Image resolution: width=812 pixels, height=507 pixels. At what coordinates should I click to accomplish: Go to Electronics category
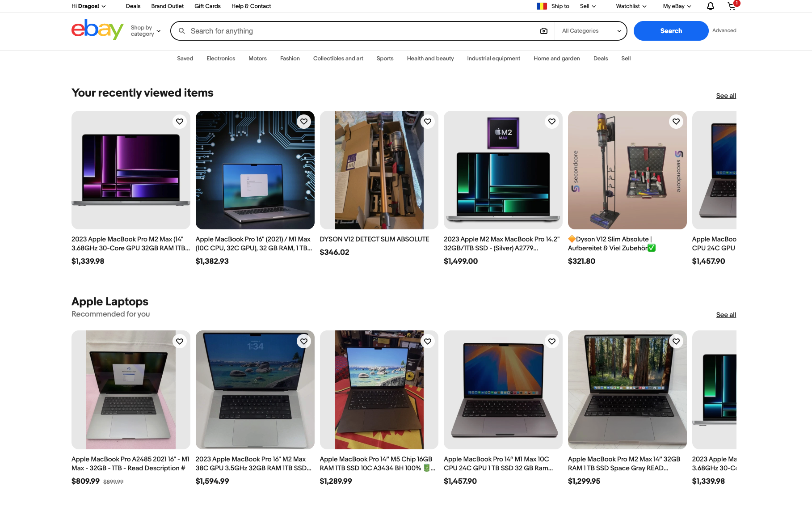click(221, 59)
